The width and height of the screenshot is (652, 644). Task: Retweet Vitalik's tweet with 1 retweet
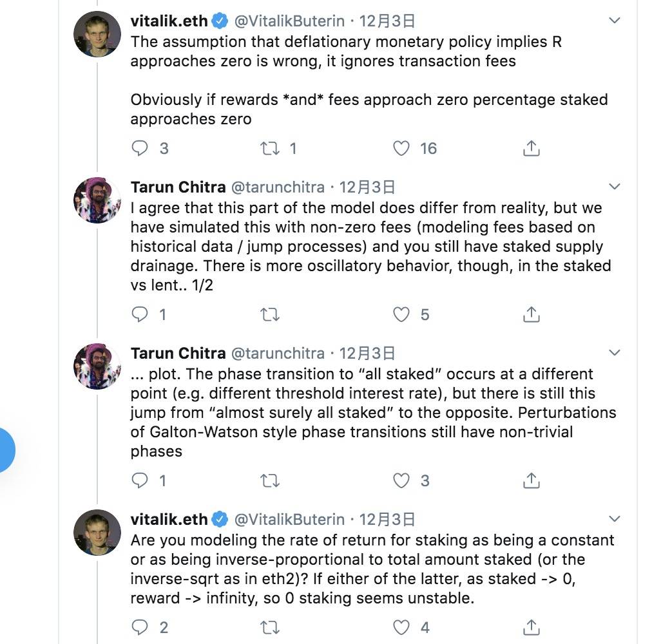[270, 148]
